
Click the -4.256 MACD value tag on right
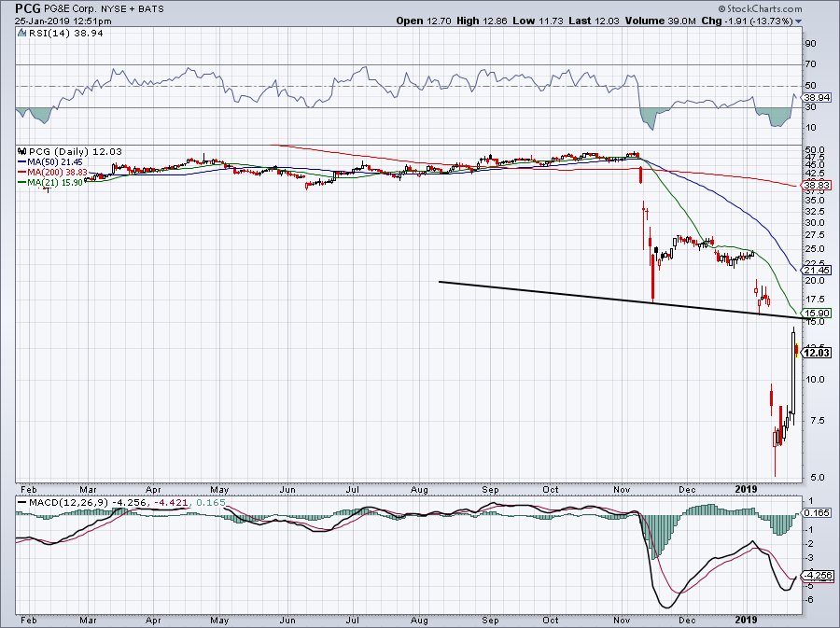tap(817, 576)
